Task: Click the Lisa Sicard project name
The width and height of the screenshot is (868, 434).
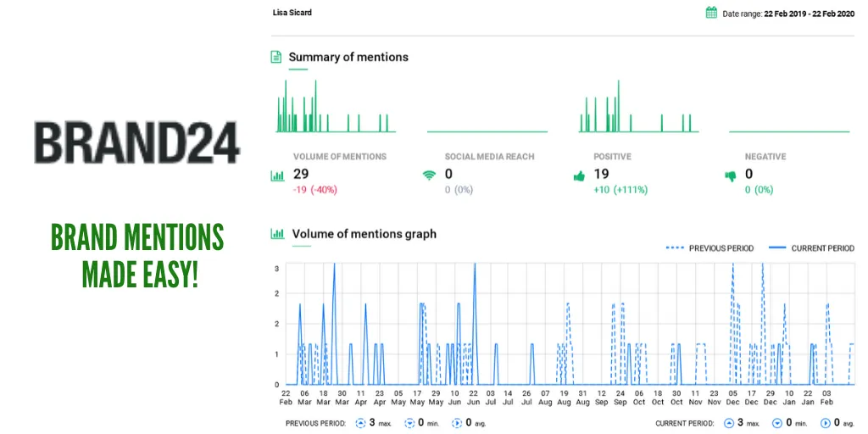Action: click(292, 12)
